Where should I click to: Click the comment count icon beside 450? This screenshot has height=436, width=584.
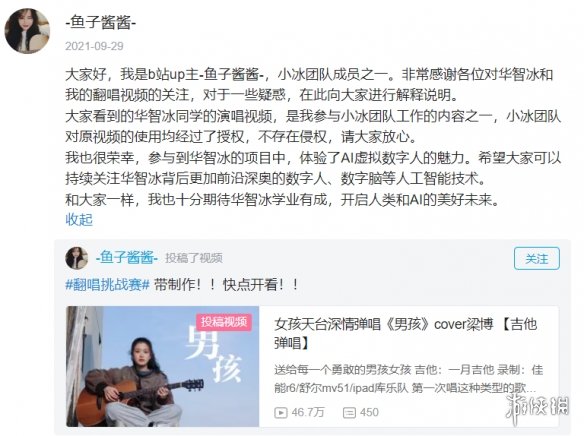[349, 413]
